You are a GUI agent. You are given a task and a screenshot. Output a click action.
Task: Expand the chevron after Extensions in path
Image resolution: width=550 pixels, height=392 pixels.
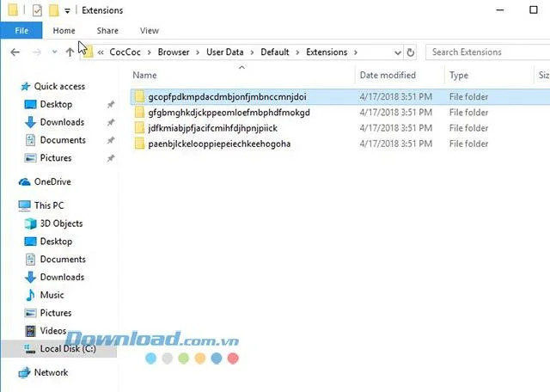[356, 52]
